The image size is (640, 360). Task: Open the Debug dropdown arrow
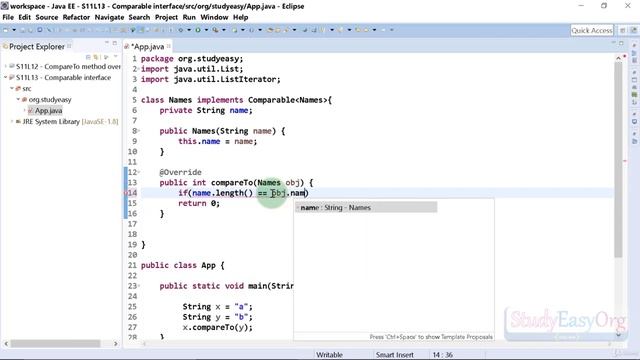(x=189, y=30)
